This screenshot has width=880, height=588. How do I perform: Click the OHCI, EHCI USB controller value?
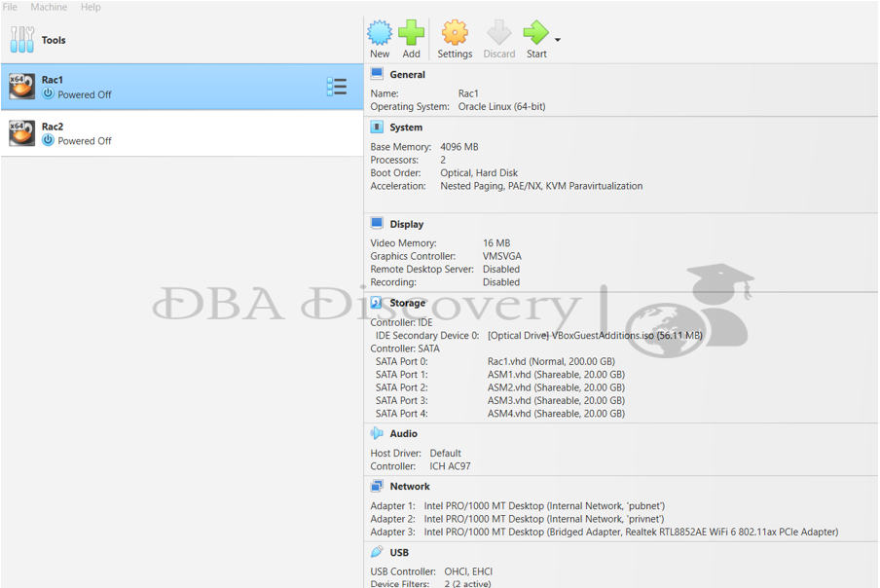pyautogui.click(x=468, y=571)
